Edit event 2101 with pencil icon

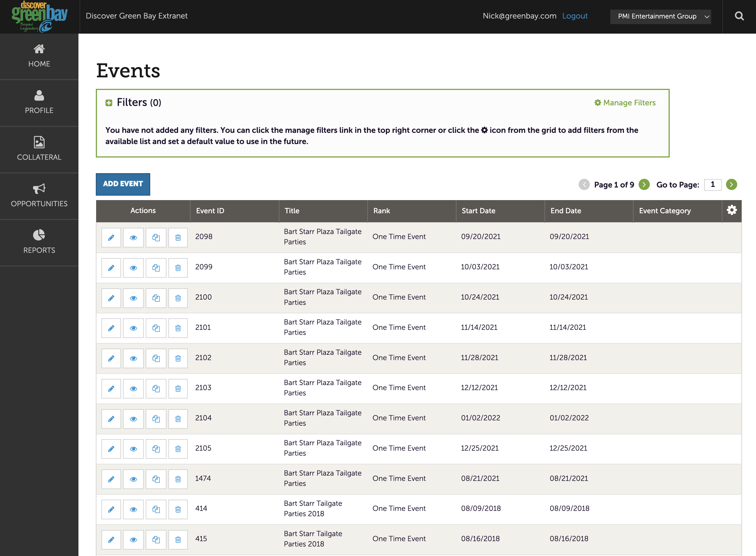click(x=111, y=328)
